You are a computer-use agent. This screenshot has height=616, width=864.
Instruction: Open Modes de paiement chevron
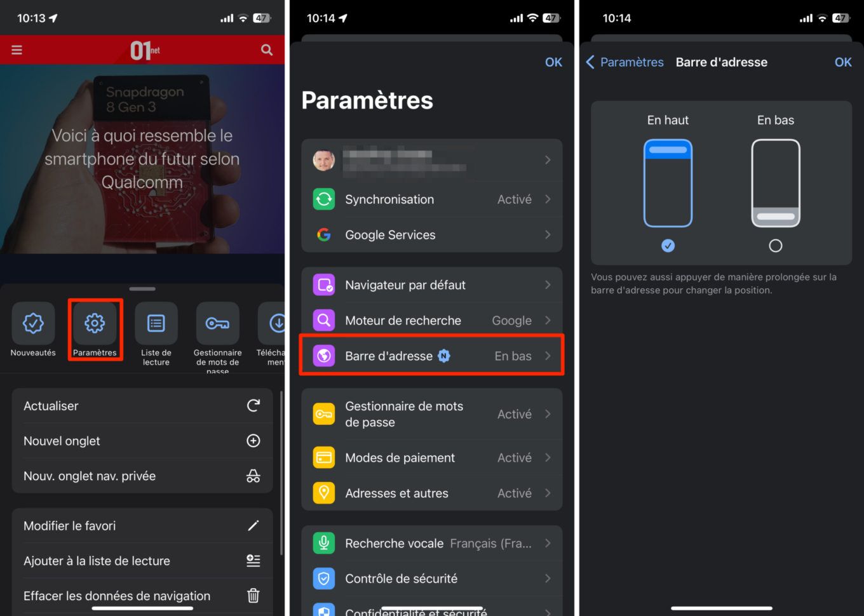point(548,458)
